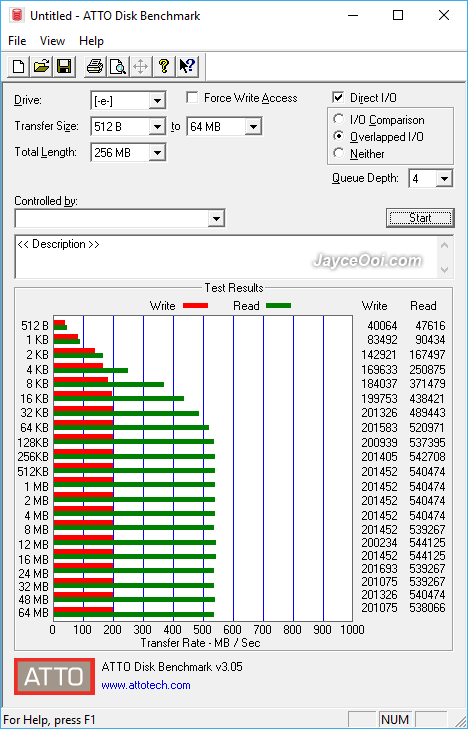Click the Print toolbar icon
Image resolution: width=468 pixels, height=729 pixels.
pyautogui.click(x=95, y=66)
